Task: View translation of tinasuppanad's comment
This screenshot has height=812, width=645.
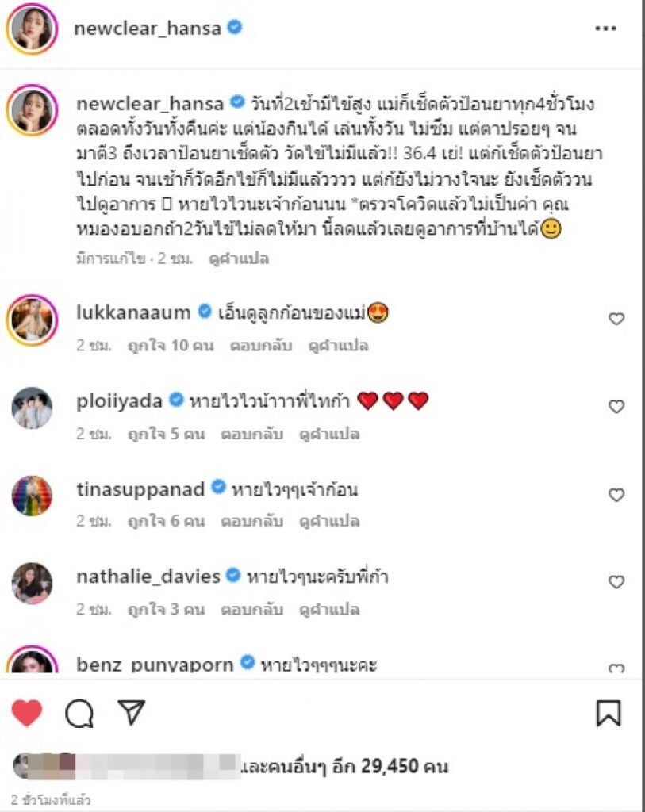Action: pyautogui.click(x=329, y=520)
